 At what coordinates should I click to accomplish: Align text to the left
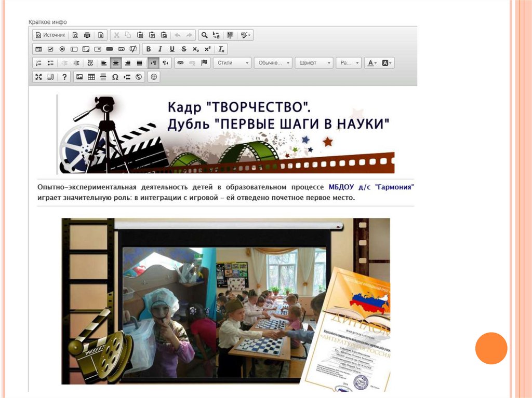tap(104, 63)
